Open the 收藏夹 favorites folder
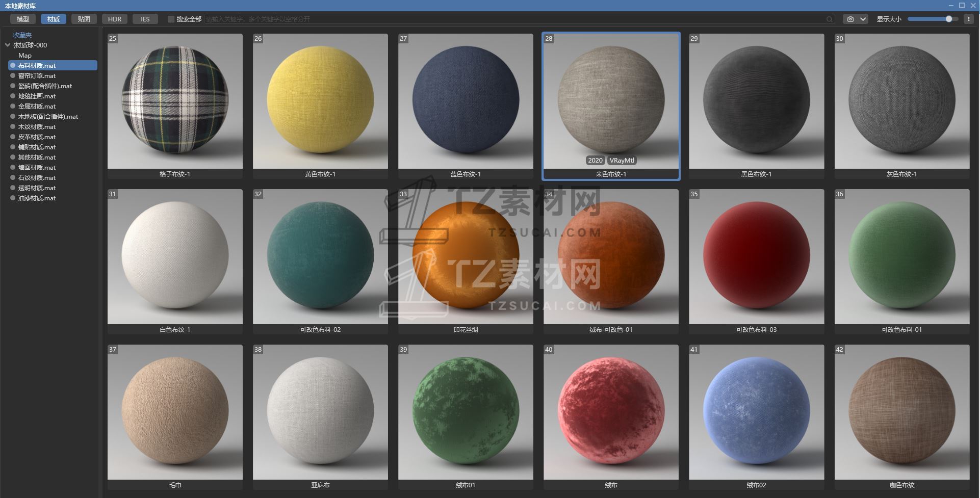This screenshot has width=980, height=498. (x=22, y=35)
